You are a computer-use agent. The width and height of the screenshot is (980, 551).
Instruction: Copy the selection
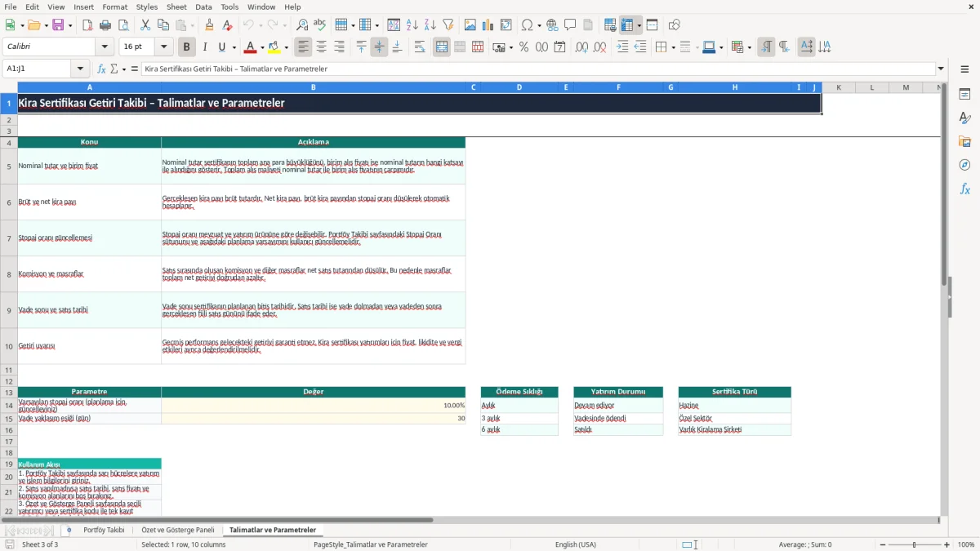pyautogui.click(x=163, y=25)
